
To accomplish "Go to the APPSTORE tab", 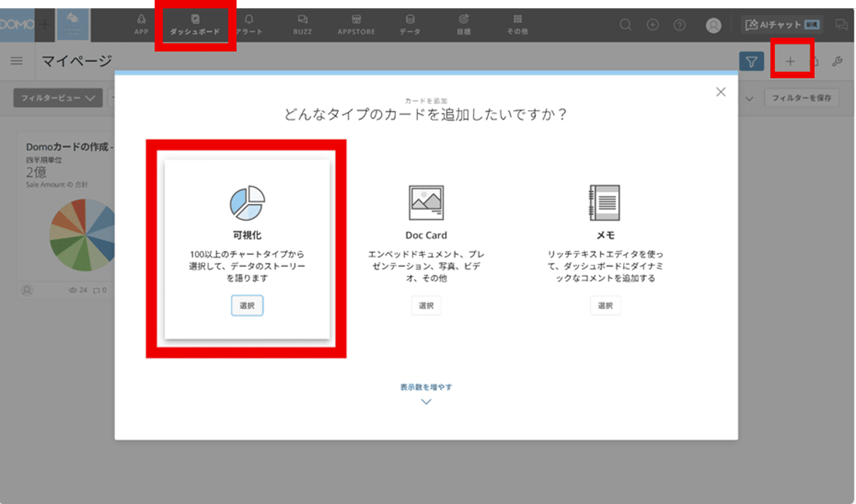I will pos(356,25).
